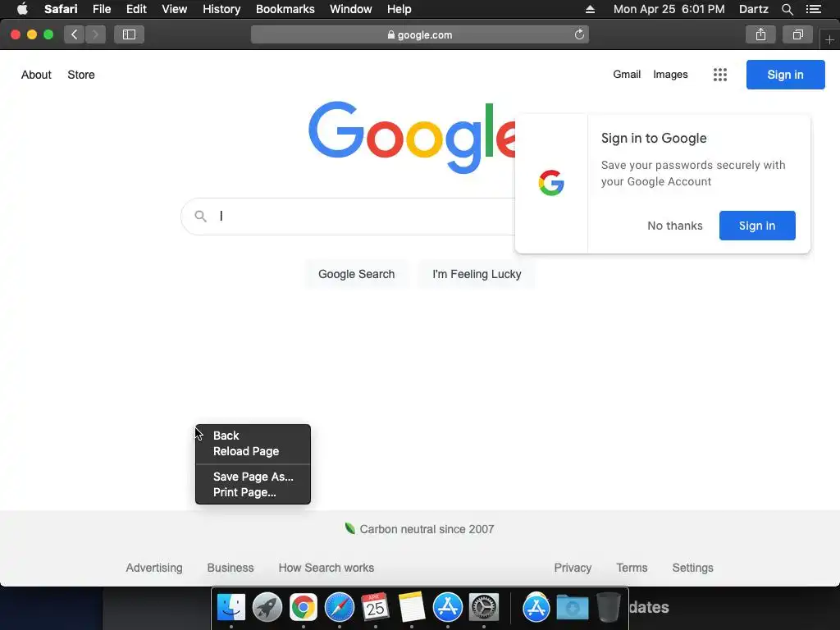Show the tab overview button

797,34
